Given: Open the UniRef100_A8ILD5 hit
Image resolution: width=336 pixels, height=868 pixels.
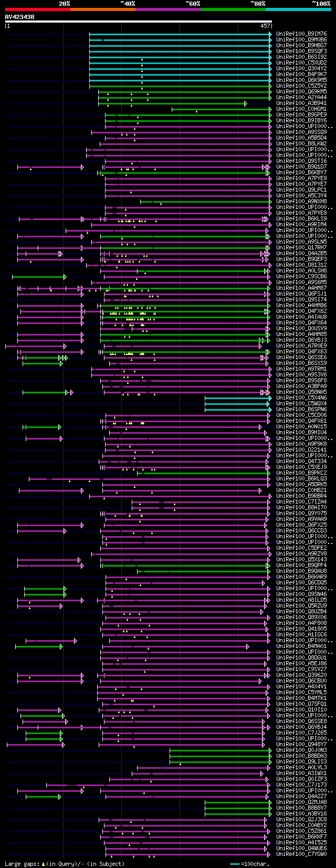Looking at the screenshot, I should (x=301, y=600).
